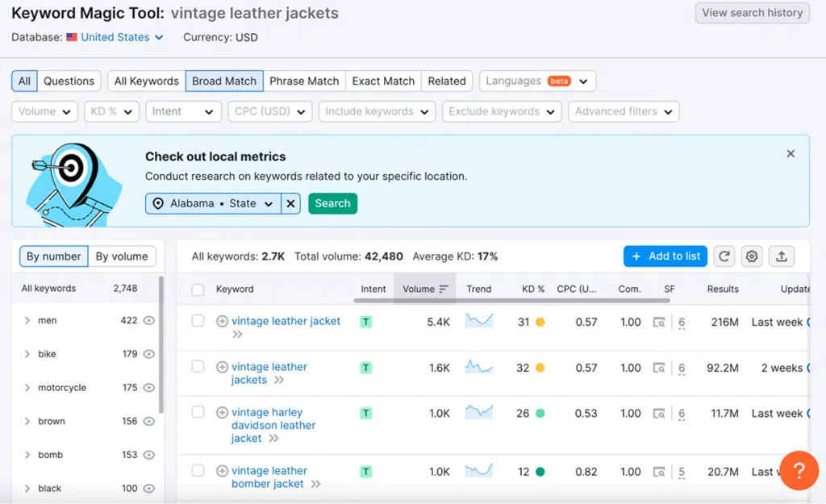This screenshot has width=826, height=504.
Task: Refresh the keyword results table
Action: [x=724, y=256]
